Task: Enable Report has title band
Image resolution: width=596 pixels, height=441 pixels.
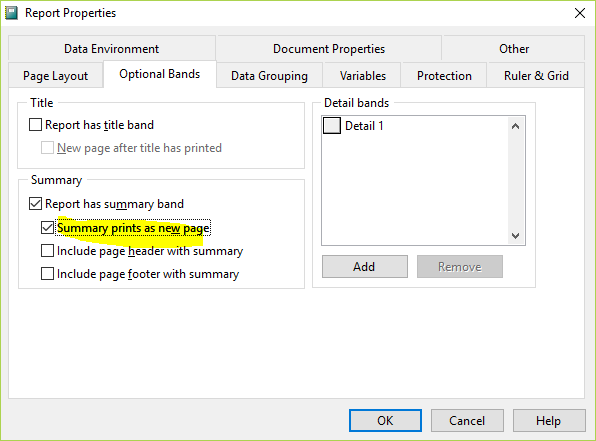Action: 35,125
